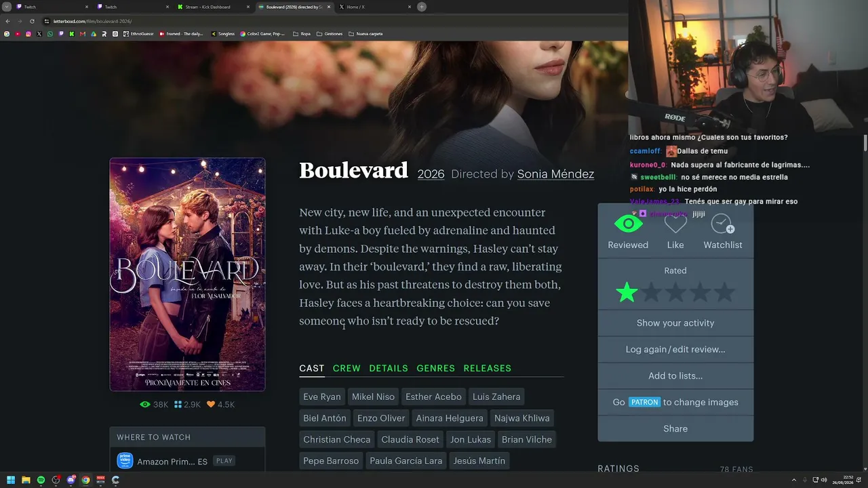Open a new browser tab
Viewport: 868px width, 488px height.
[x=422, y=7]
